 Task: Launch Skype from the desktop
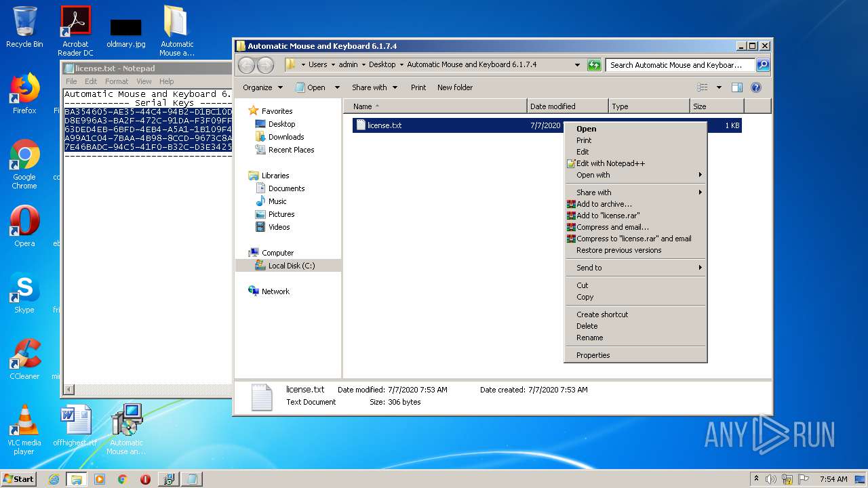[24, 293]
